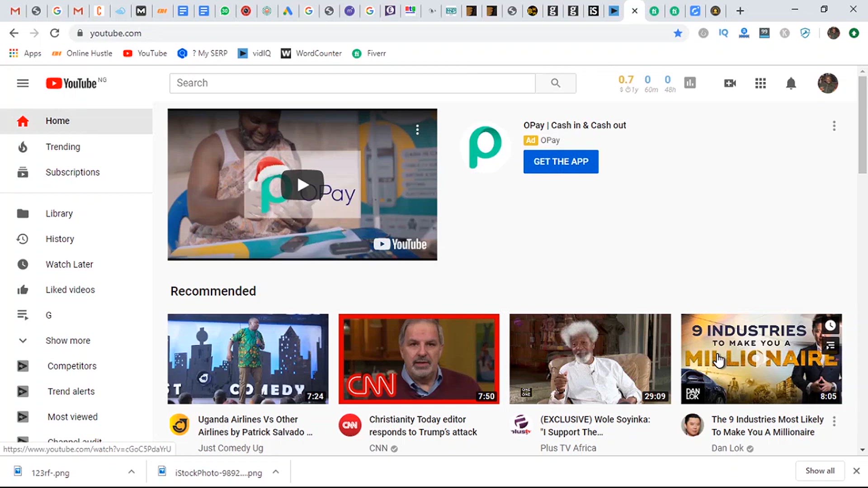Close the active YouTube tab
868x488 pixels.
click(635, 11)
